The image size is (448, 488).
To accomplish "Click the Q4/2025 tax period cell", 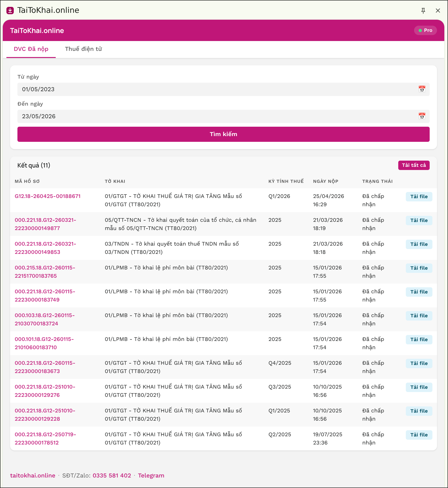I will tap(280, 363).
